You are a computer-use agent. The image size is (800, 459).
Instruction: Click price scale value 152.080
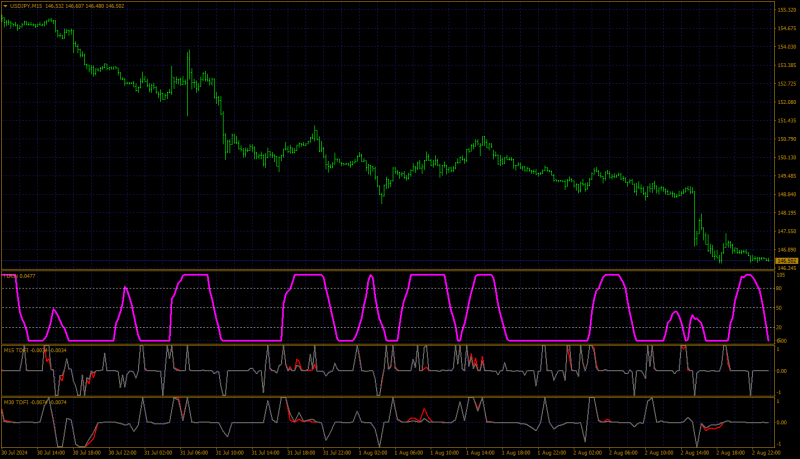(787, 103)
